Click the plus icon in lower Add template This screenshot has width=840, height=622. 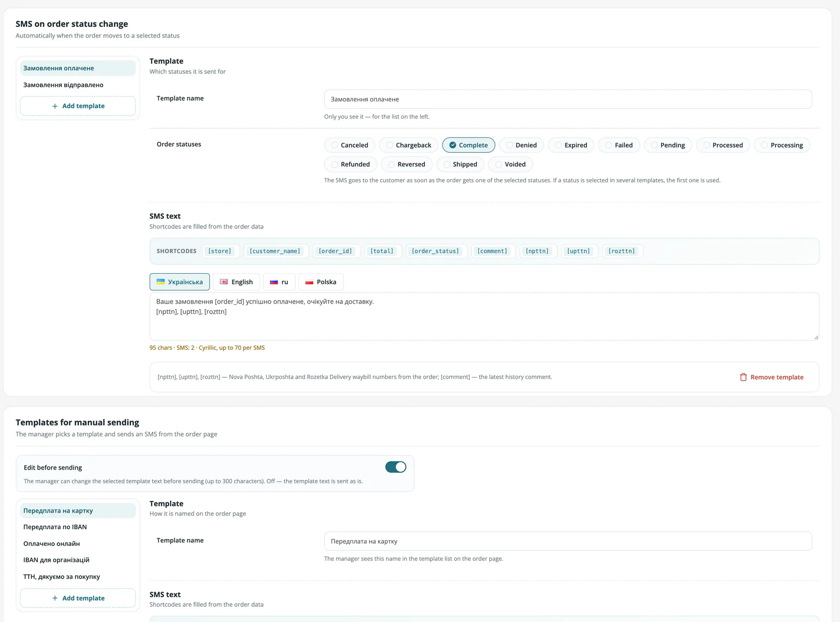tap(55, 598)
